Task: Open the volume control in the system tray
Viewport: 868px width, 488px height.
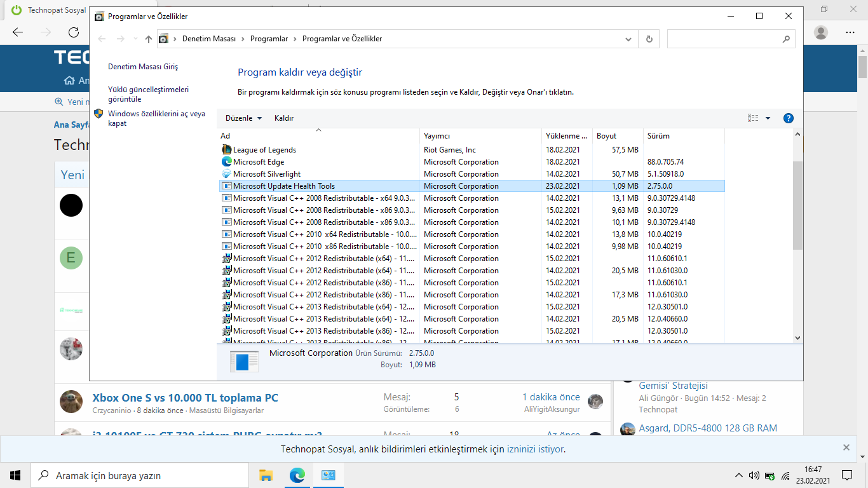Action: tap(754, 475)
